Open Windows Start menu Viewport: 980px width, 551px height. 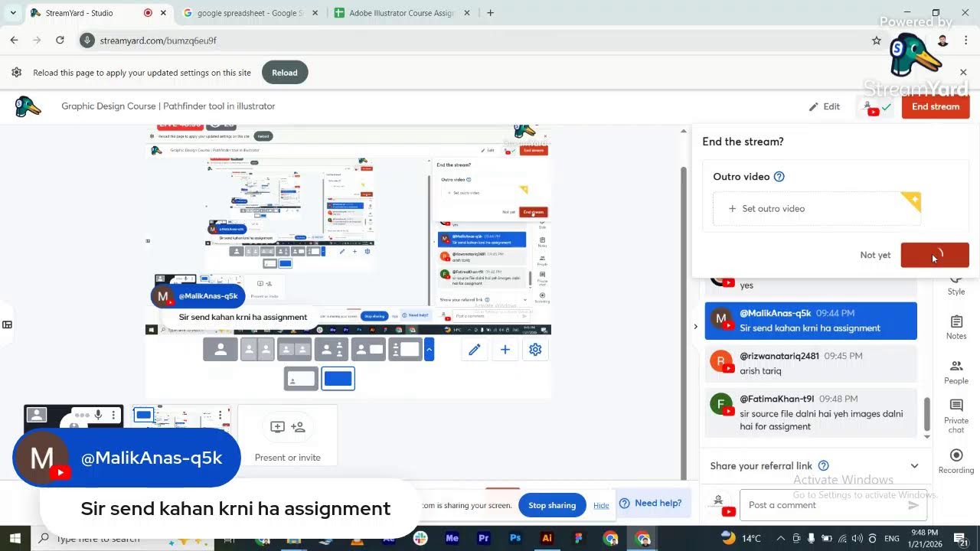click(x=15, y=538)
